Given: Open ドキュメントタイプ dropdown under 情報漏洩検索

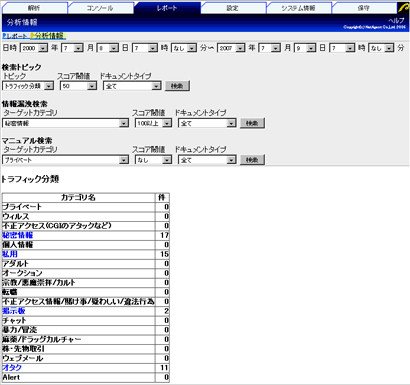Looking at the screenshot, I should point(207,123).
